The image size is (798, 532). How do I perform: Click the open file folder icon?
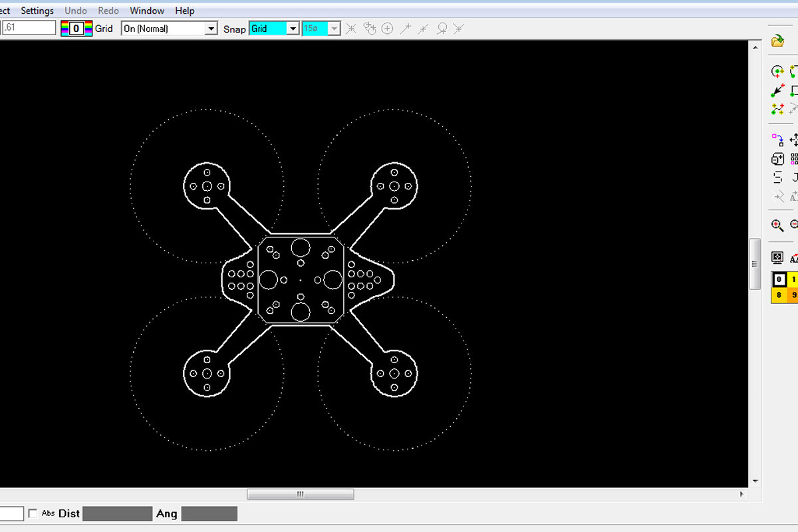(777, 41)
